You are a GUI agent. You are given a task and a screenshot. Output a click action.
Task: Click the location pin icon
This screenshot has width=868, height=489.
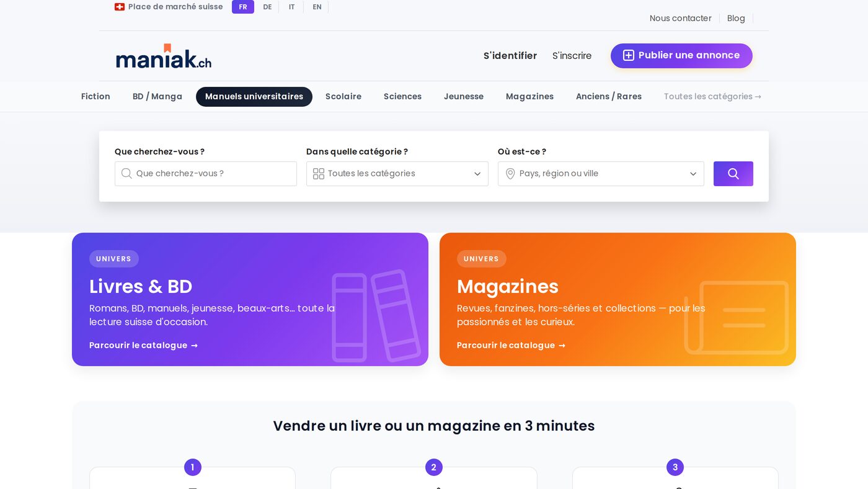click(x=510, y=174)
